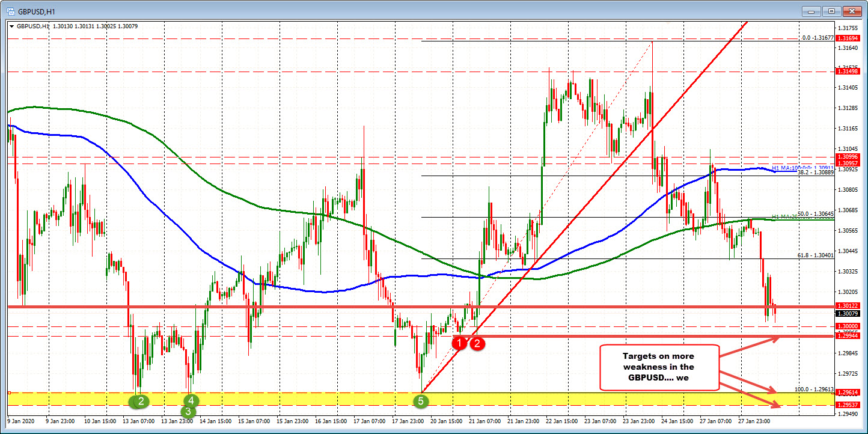Select the Fibonacci label 0.0 - 1.31677
Image resolution: width=868 pixels, height=434 pixels.
pyautogui.click(x=818, y=37)
